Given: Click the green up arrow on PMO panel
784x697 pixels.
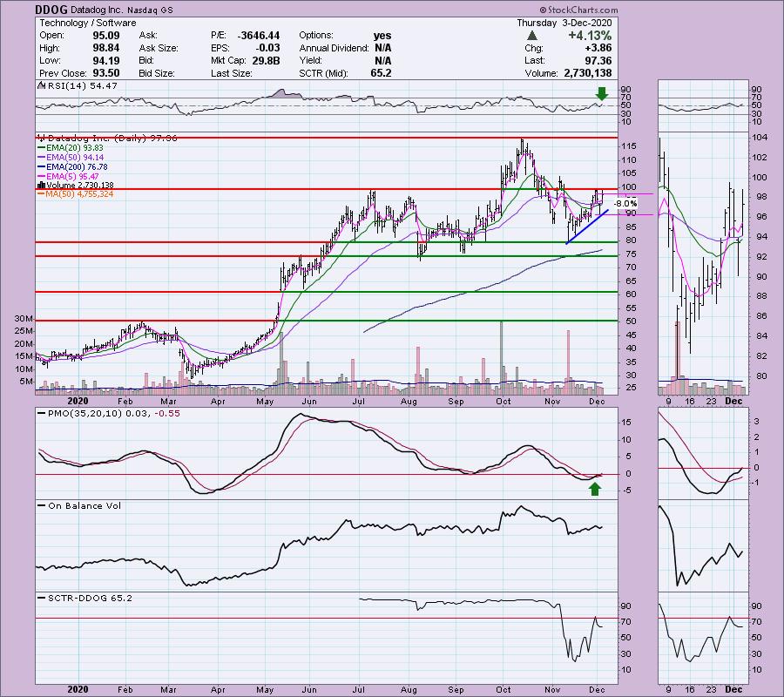Looking at the screenshot, I should tap(594, 489).
